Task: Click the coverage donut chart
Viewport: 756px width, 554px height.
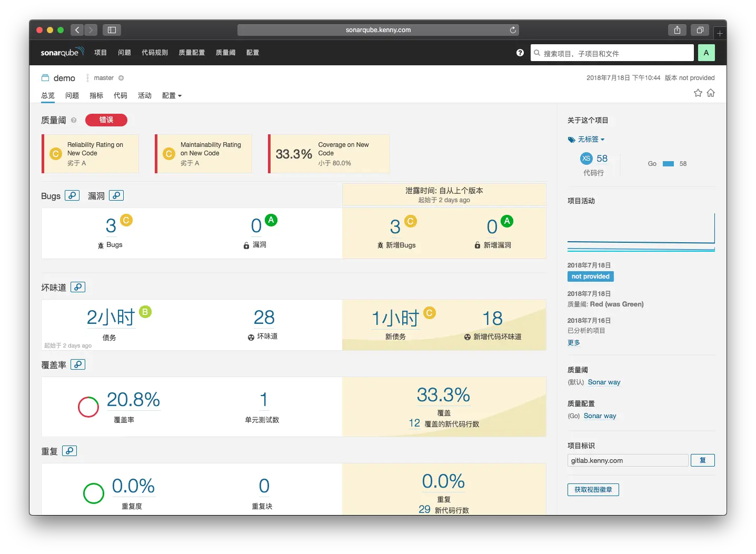Action: 88,407
